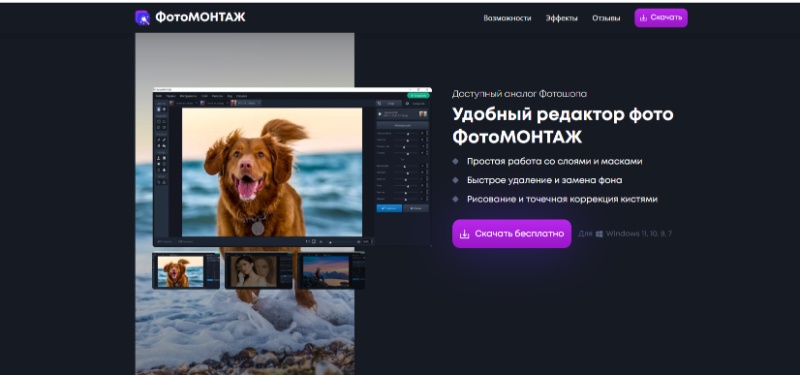800x375 pixels.
Task: Click the Windows logo beside Для
Action: click(599, 234)
